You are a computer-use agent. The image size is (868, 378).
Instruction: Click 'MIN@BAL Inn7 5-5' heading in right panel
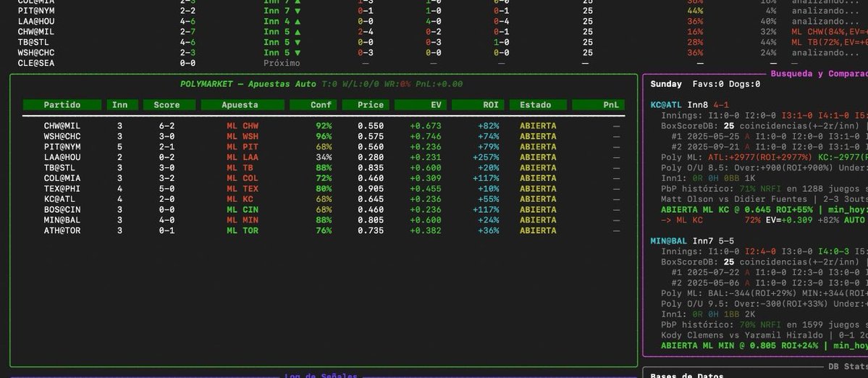pyautogui.click(x=693, y=240)
